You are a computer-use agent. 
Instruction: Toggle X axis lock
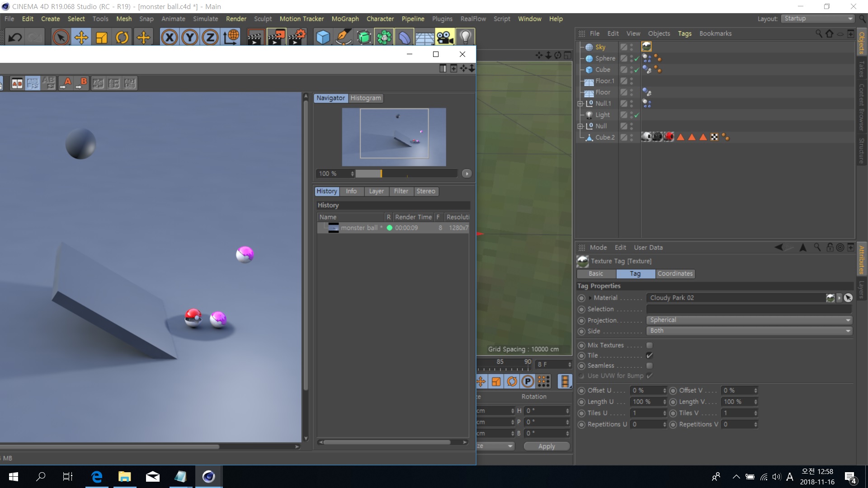pos(170,38)
